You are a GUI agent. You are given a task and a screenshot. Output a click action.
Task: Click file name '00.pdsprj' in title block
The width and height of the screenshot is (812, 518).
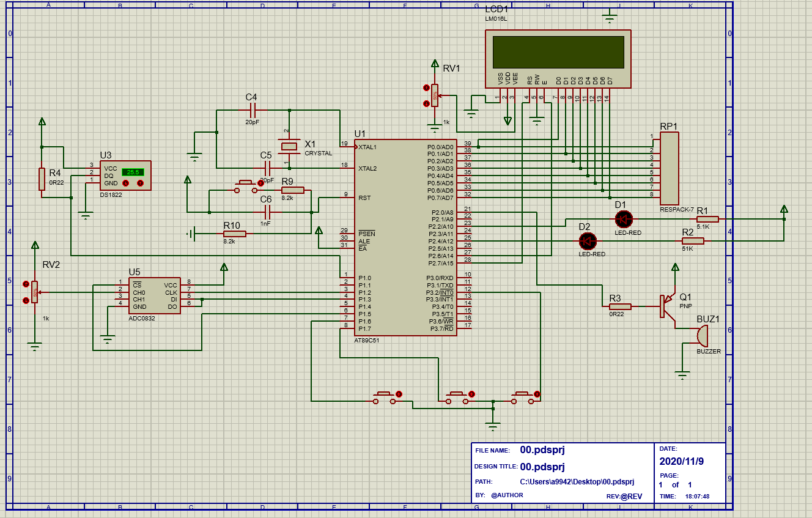[542, 450]
